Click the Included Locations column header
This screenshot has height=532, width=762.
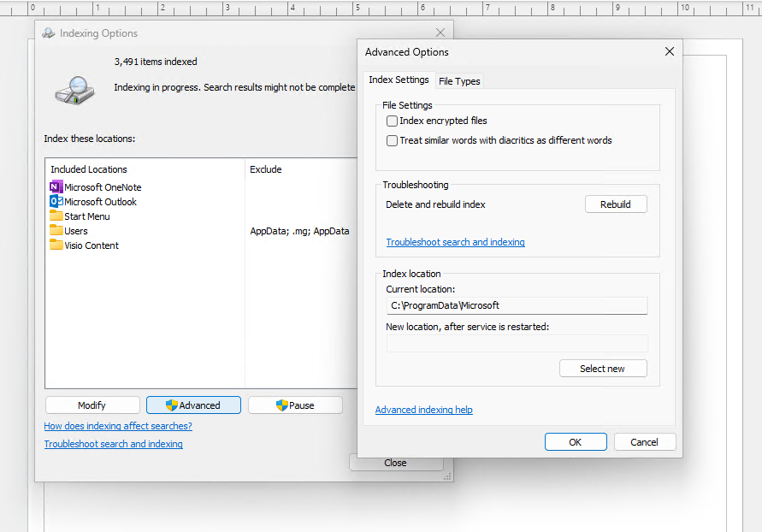(89, 169)
